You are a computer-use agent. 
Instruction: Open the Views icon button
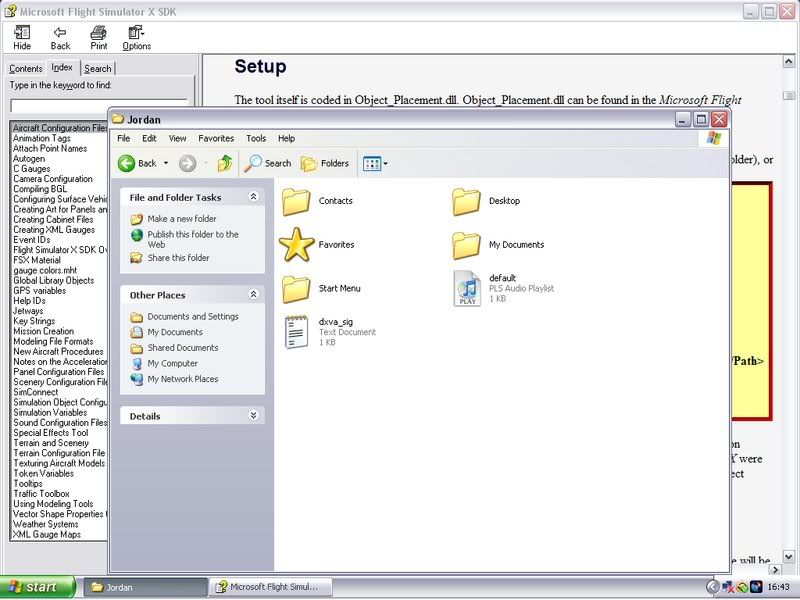click(x=372, y=164)
